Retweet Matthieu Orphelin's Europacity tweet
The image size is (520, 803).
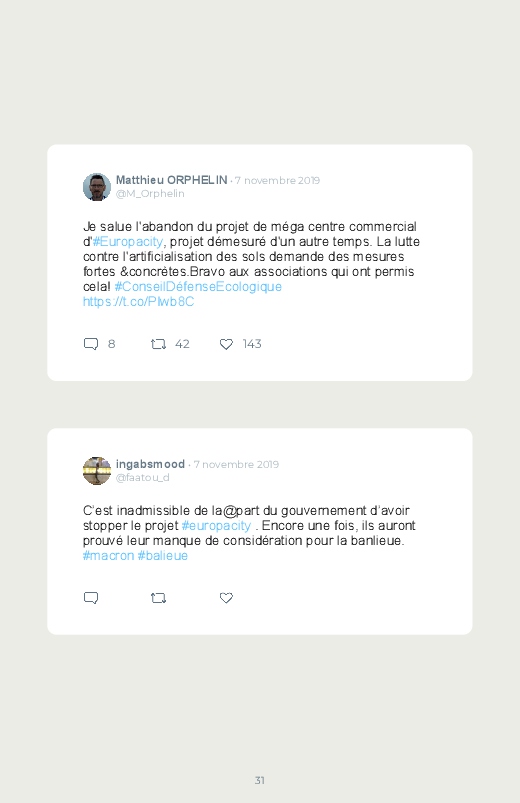158,344
